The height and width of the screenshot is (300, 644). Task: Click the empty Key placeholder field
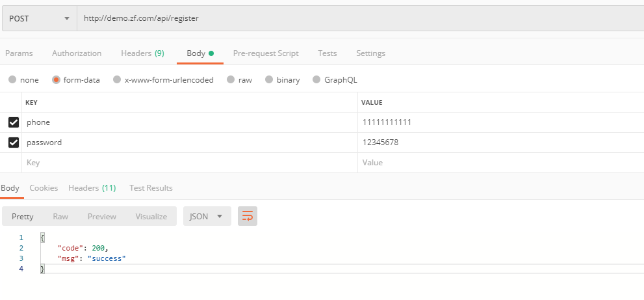[190, 163]
